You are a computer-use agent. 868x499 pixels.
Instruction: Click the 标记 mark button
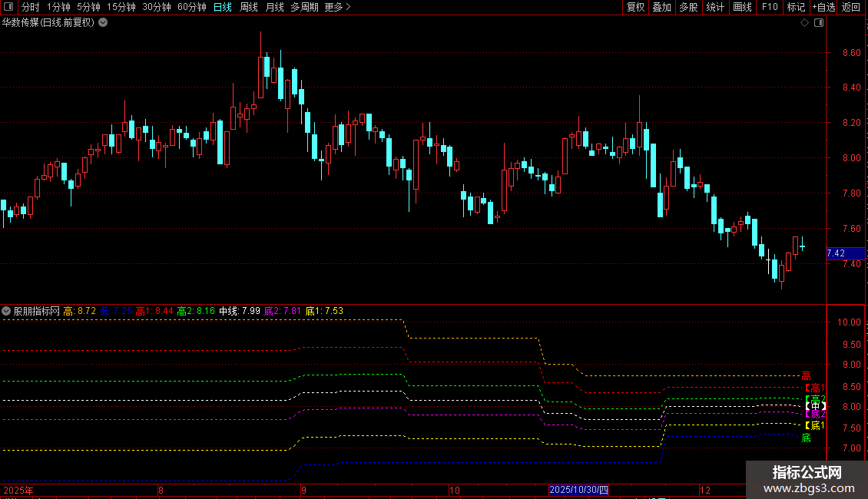click(796, 7)
